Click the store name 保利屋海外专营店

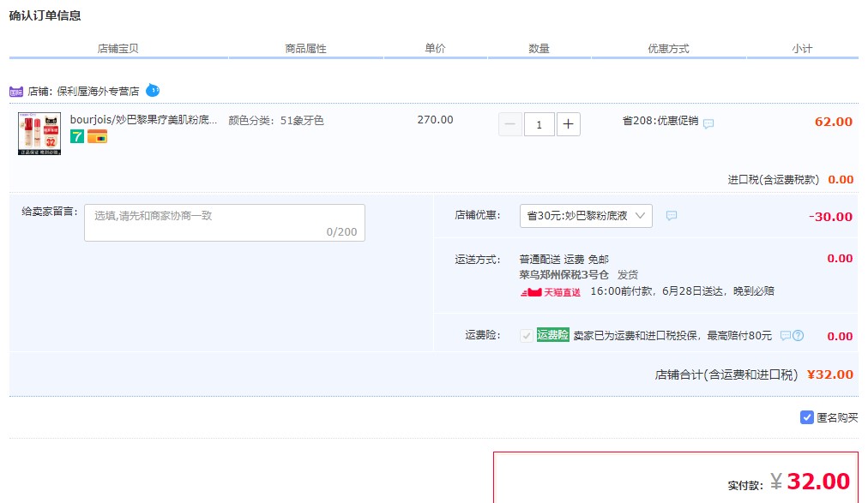pyautogui.click(x=98, y=91)
